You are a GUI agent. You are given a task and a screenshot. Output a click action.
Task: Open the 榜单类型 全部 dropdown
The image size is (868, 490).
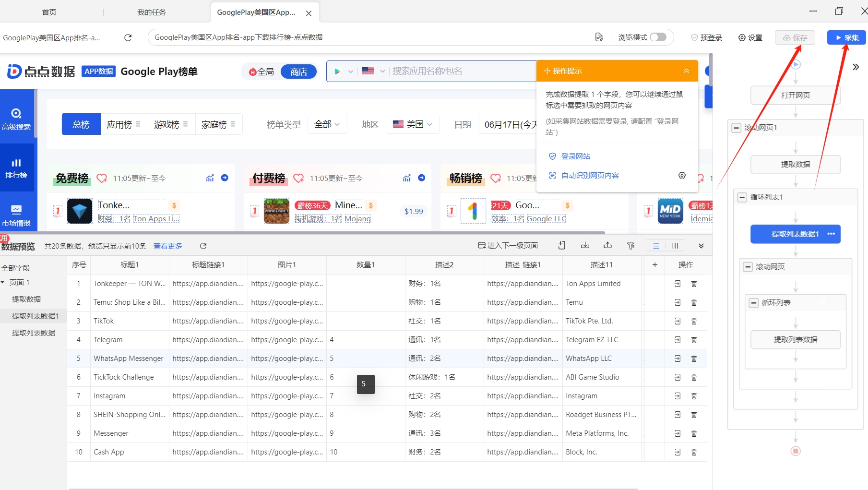[x=327, y=124]
